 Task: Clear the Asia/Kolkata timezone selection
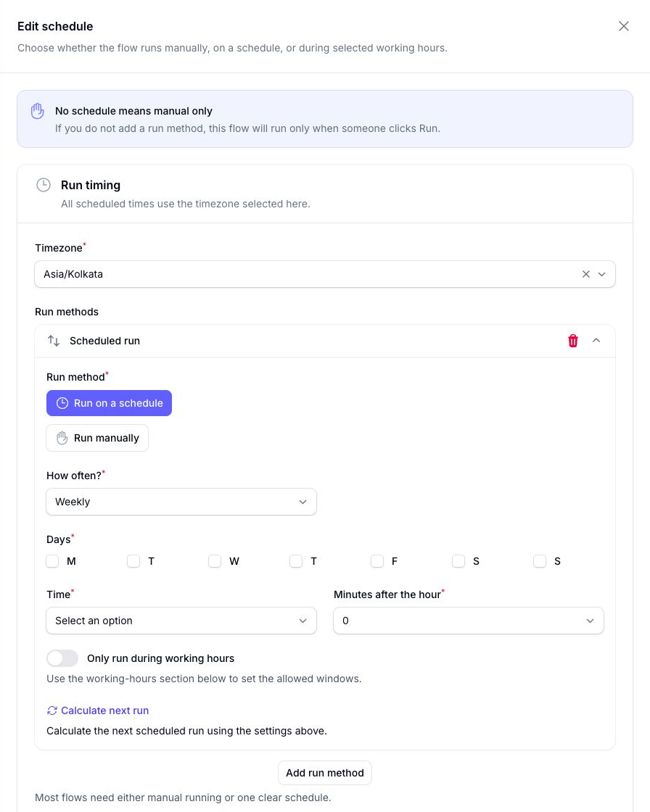[585, 275]
